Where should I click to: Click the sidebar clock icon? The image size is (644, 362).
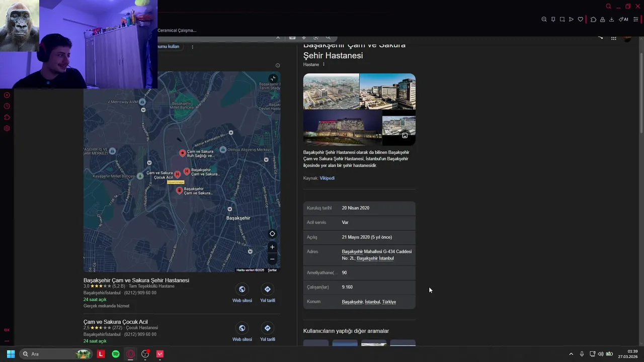[7, 106]
